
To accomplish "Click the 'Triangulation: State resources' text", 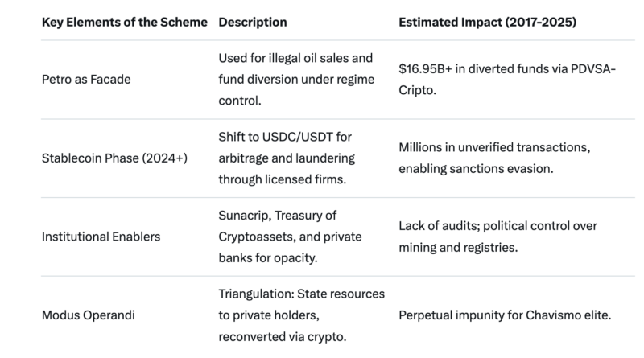I will click(x=302, y=295).
